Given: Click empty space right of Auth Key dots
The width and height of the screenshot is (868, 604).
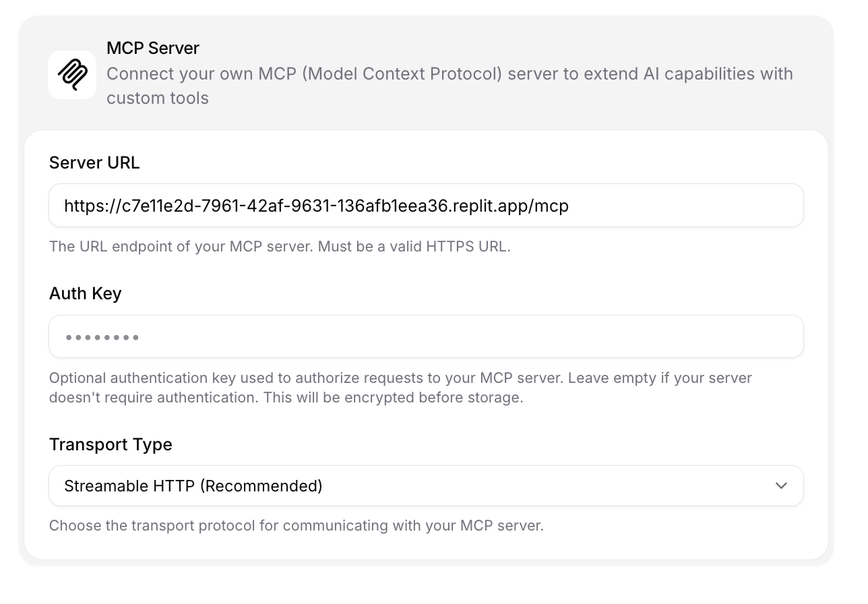Looking at the screenshot, I should 472,336.
